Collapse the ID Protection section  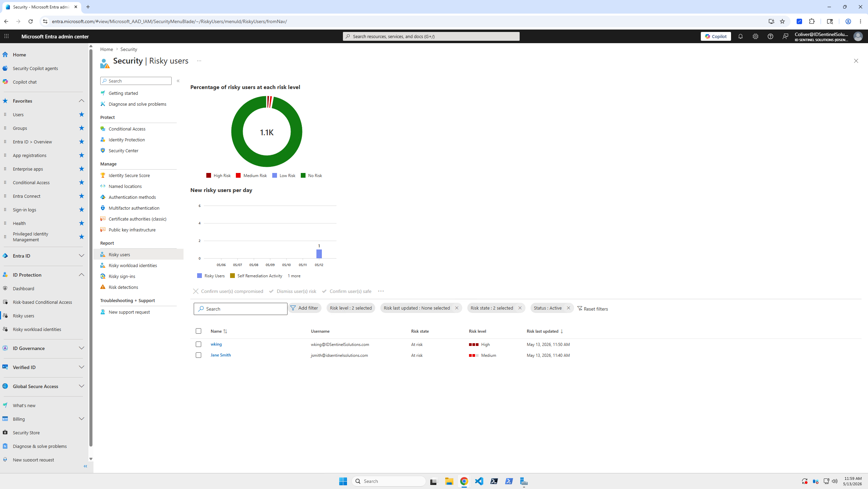point(82,275)
